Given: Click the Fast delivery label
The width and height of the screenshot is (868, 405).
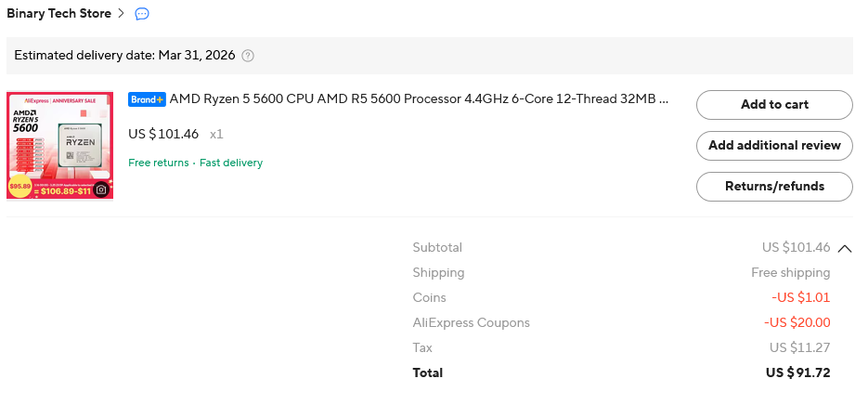Looking at the screenshot, I should pyautogui.click(x=231, y=163).
